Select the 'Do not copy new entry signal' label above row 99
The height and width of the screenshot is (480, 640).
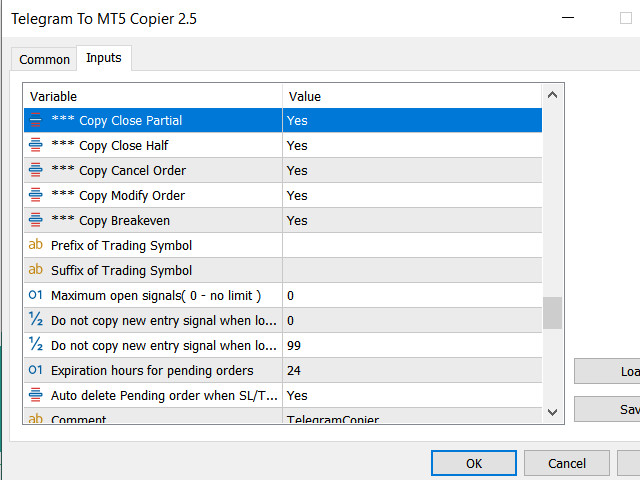pyautogui.click(x=164, y=320)
